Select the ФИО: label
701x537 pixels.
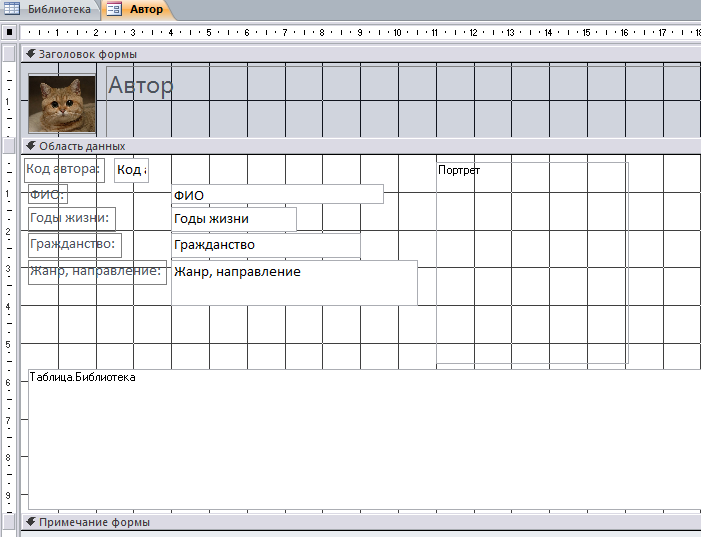click(x=48, y=194)
